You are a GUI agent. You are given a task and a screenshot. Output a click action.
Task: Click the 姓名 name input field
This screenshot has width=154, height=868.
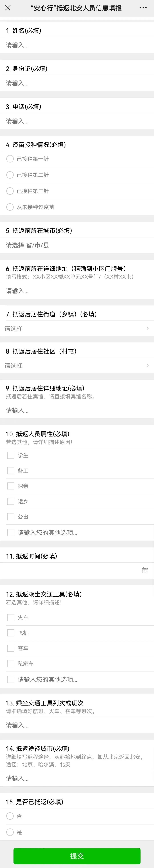pyautogui.click(x=77, y=45)
